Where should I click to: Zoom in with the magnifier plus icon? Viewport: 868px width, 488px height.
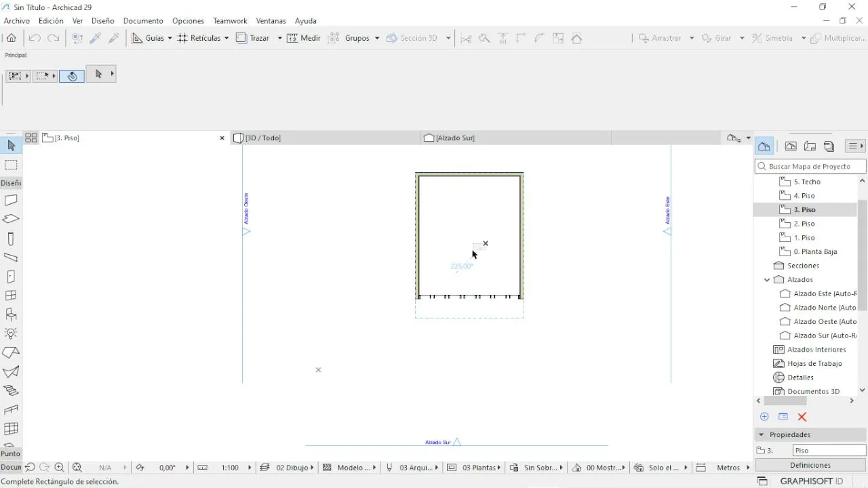pos(59,468)
